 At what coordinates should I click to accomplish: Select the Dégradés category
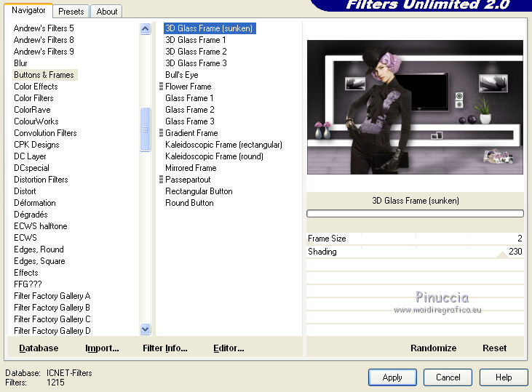(31, 215)
